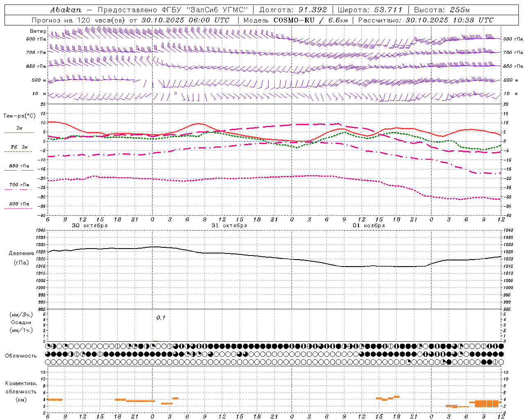Click the 'Тем-ра(°C)' temperature axis title

[19, 116]
